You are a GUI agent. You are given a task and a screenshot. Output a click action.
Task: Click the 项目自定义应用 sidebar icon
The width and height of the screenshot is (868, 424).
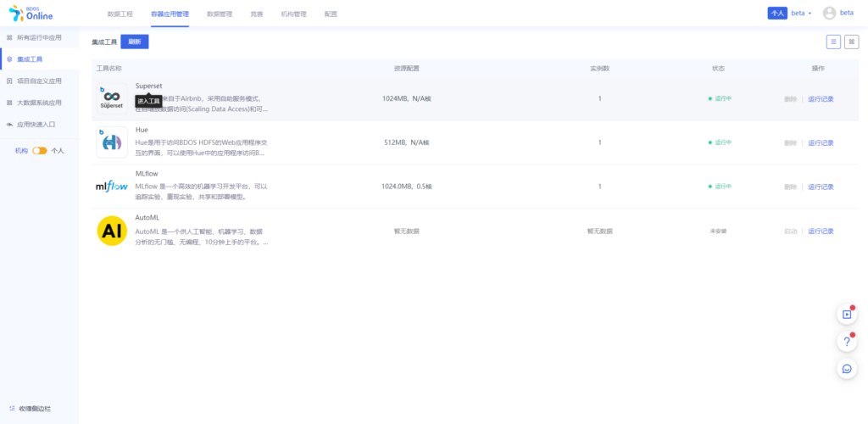coord(9,81)
